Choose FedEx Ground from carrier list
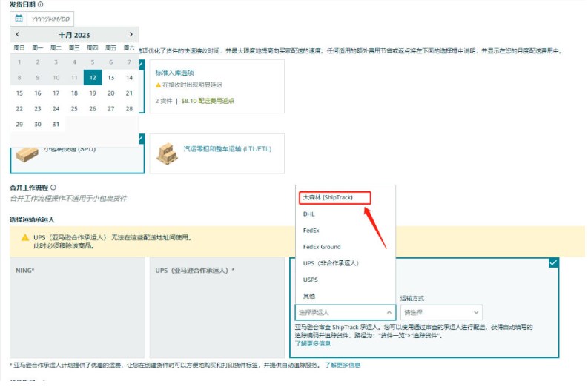Screen dimensions: 588x390 click(x=322, y=247)
